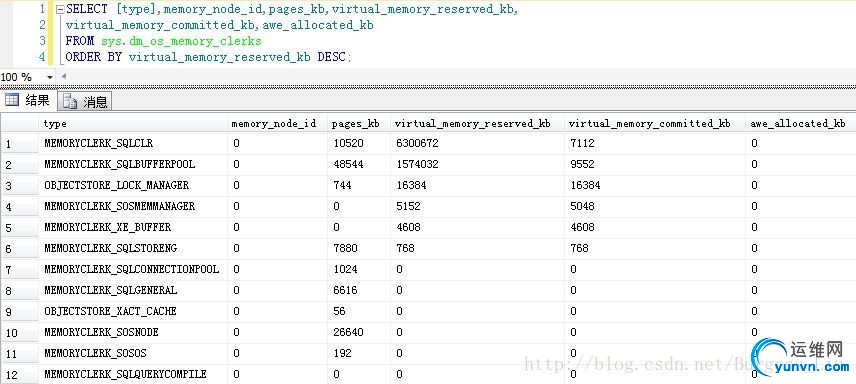
Task: Place cursor on sys.dm_os_memory_clerks in query
Action: (x=181, y=41)
